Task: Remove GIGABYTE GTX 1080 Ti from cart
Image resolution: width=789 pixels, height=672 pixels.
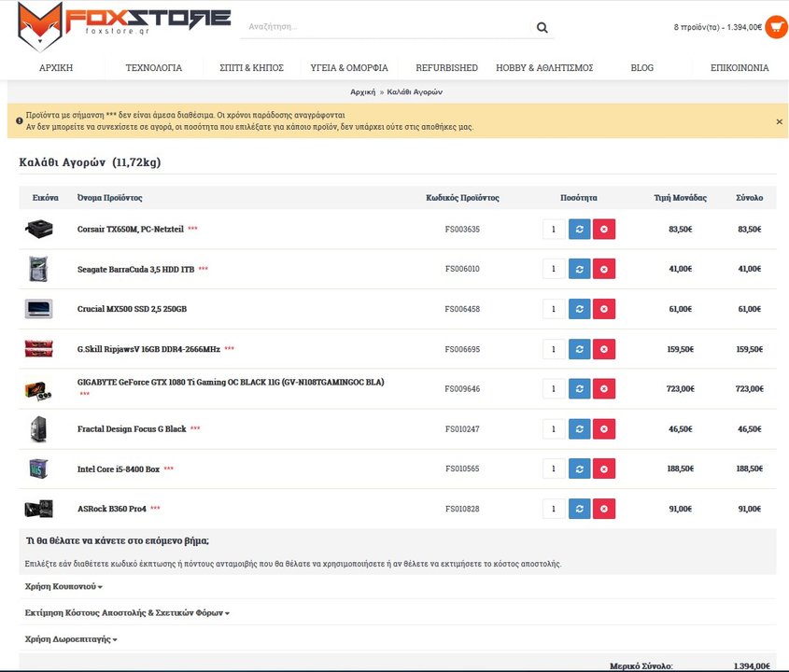Action: [x=604, y=389]
